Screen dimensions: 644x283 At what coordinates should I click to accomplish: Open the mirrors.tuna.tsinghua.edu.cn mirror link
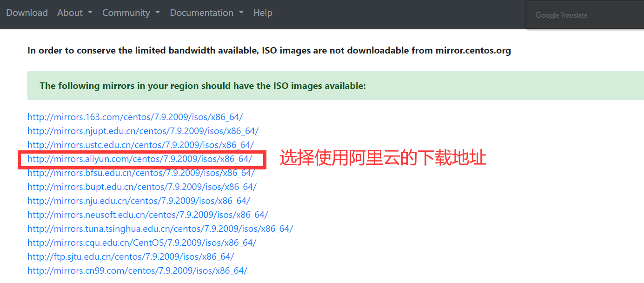pyautogui.click(x=160, y=229)
